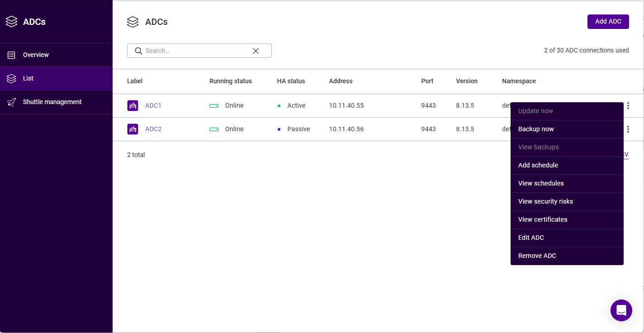The image size is (644, 333).
Task: Open Shuttle management in sidebar
Action: [56, 102]
